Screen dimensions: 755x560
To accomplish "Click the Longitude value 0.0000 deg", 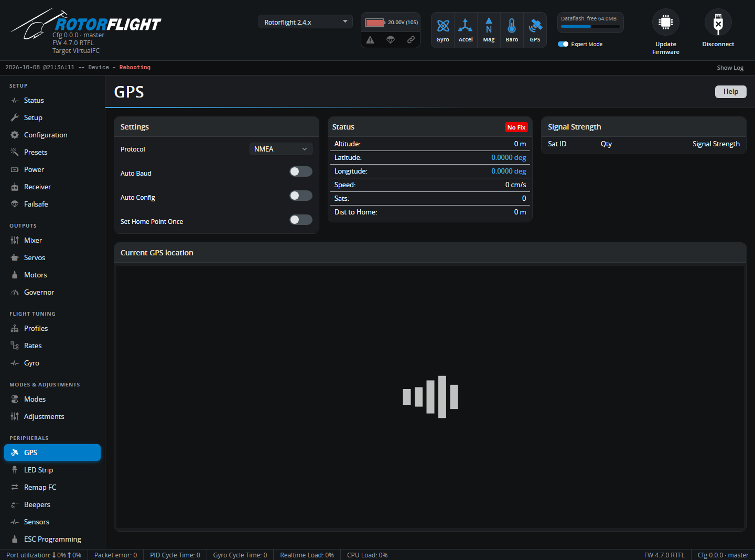I will tap(509, 171).
